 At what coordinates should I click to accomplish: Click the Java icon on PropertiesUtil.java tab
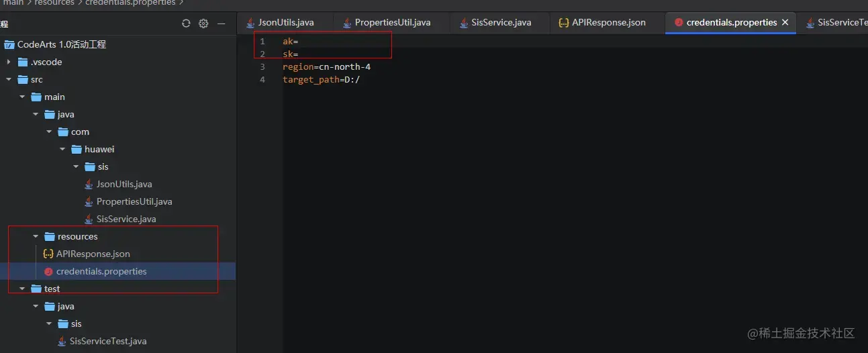coord(347,23)
